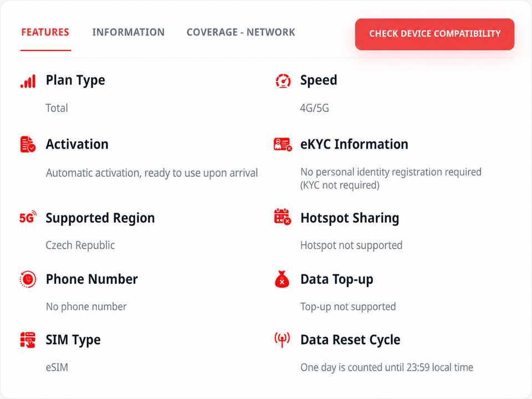Click the speedometer Speed icon

283,81
